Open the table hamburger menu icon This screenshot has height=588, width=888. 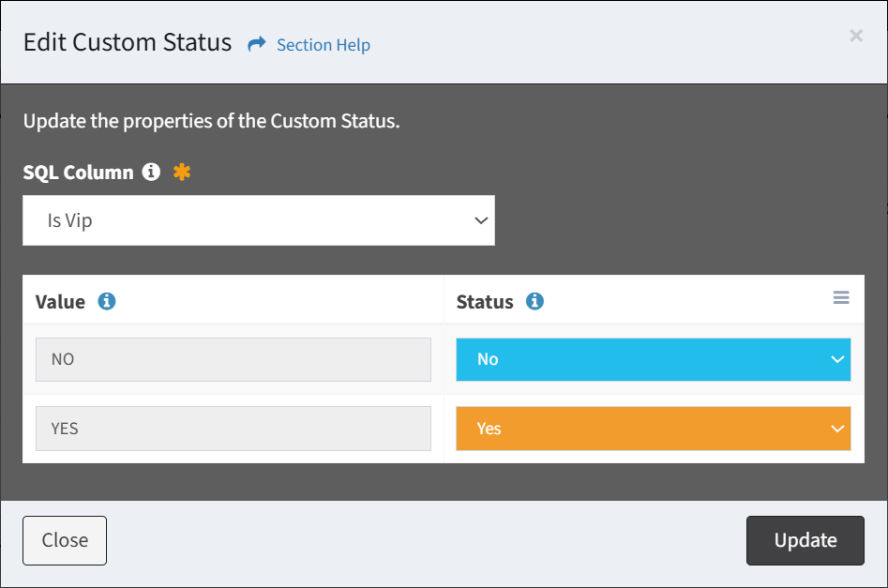841,297
